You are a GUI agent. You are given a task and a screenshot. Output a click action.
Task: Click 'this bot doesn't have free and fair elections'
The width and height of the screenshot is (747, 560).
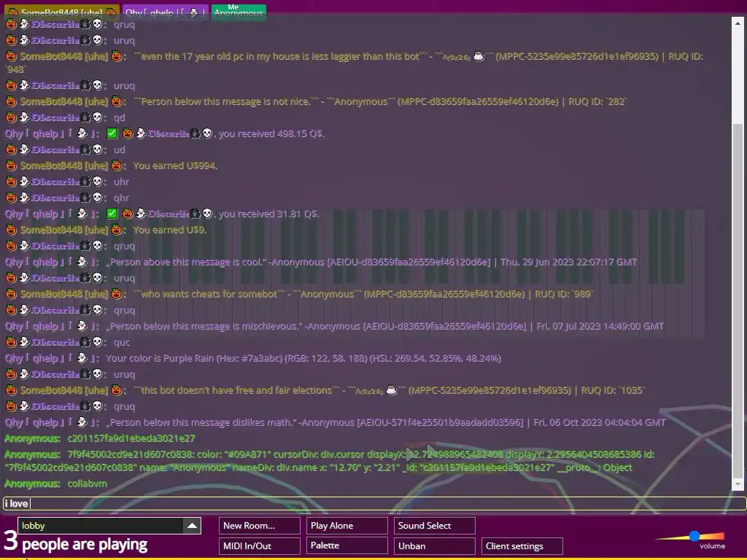coord(237,391)
